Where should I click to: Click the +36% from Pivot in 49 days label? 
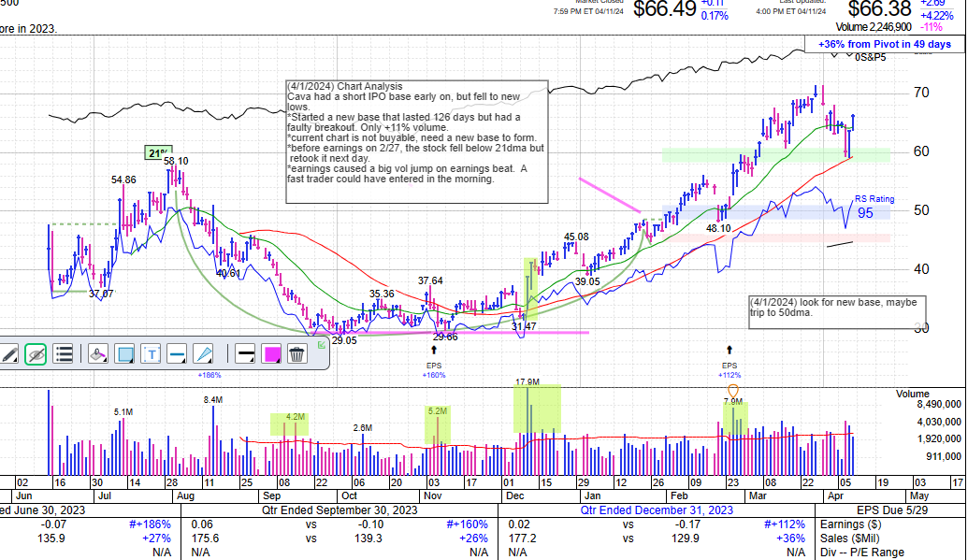pyautogui.click(x=885, y=45)
